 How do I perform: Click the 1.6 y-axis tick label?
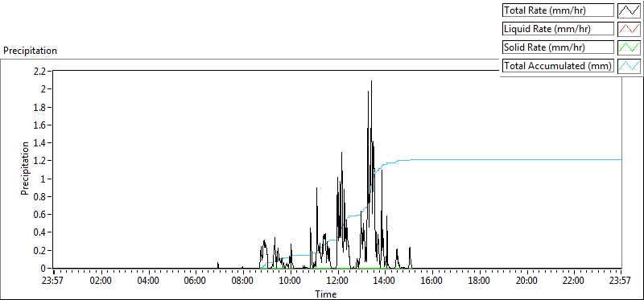point(40,125)
